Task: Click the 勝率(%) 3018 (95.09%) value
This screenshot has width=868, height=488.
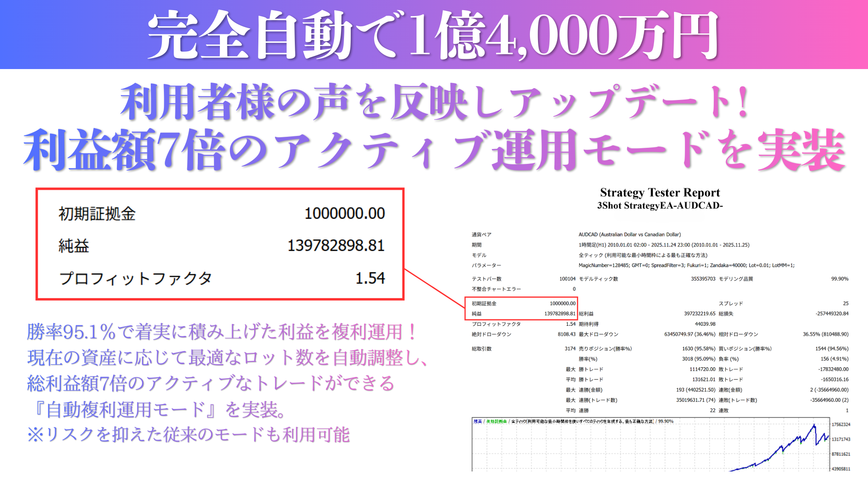Action: 698,359
